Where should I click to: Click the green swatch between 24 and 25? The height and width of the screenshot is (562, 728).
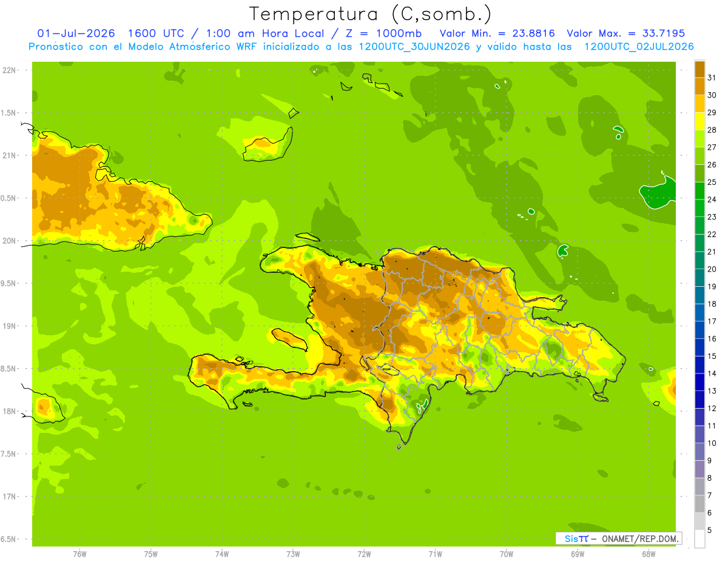pyautogui.click(x=699, y=191)
